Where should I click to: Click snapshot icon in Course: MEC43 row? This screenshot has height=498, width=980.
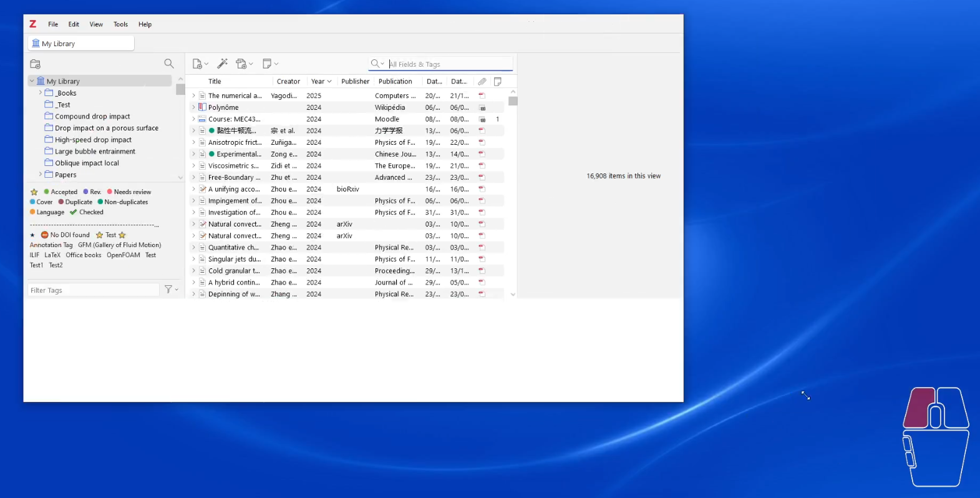(482, 119)
